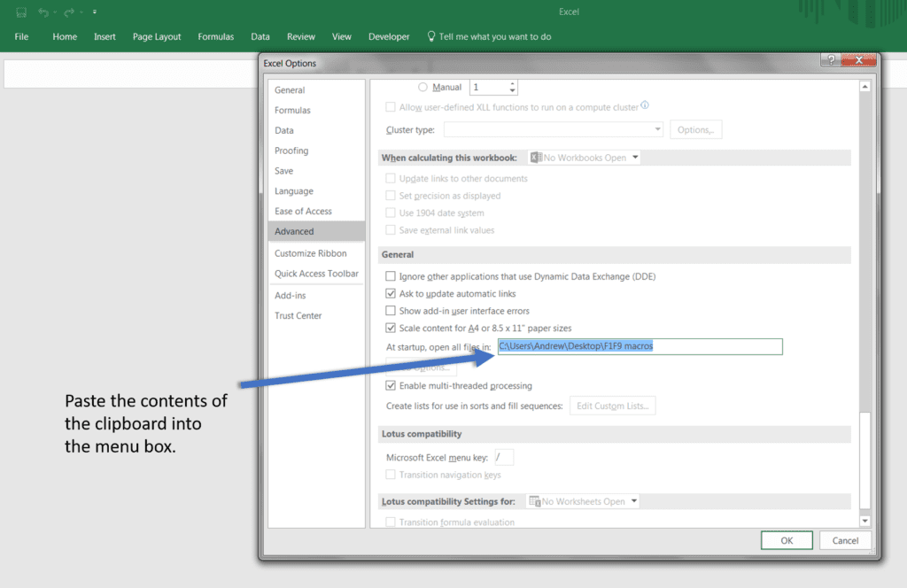907x588 pixels.
Task: Open the Page Layout ribbon tab
Action: click(x=157, y=36)
